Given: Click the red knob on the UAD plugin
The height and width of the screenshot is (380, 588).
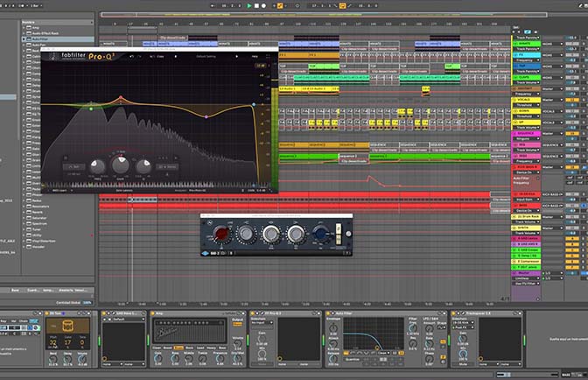Looking at the screenshot, I should tap(221, 234).
